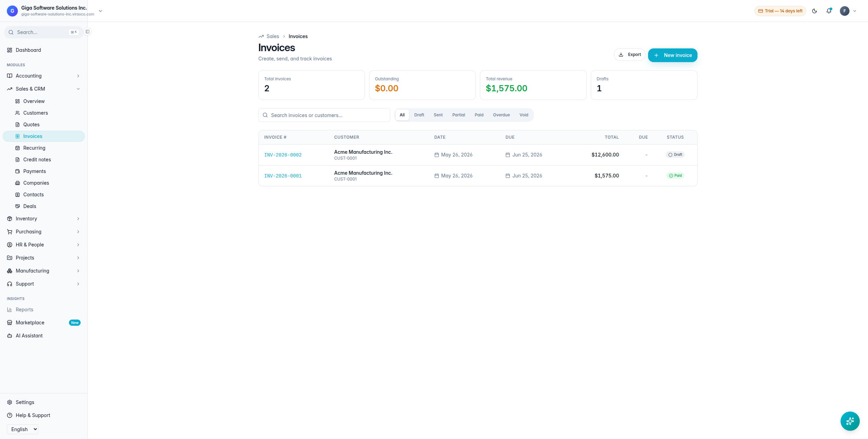This screenshot has width=868, height=439.
Task: Click the INVOICE # column header
Action: [x=275, y=137]
